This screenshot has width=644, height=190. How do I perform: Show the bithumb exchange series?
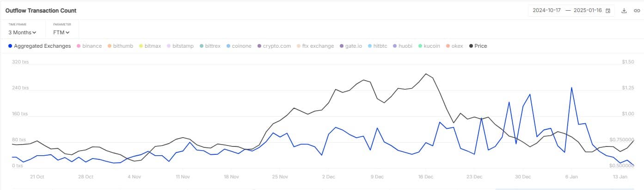click(x=123, y=46)
